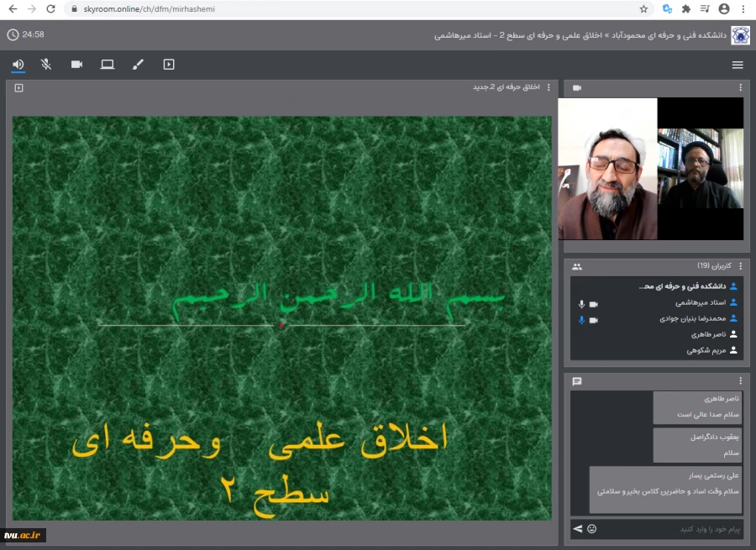Open the hamburger menu at top right

(738, 64)
